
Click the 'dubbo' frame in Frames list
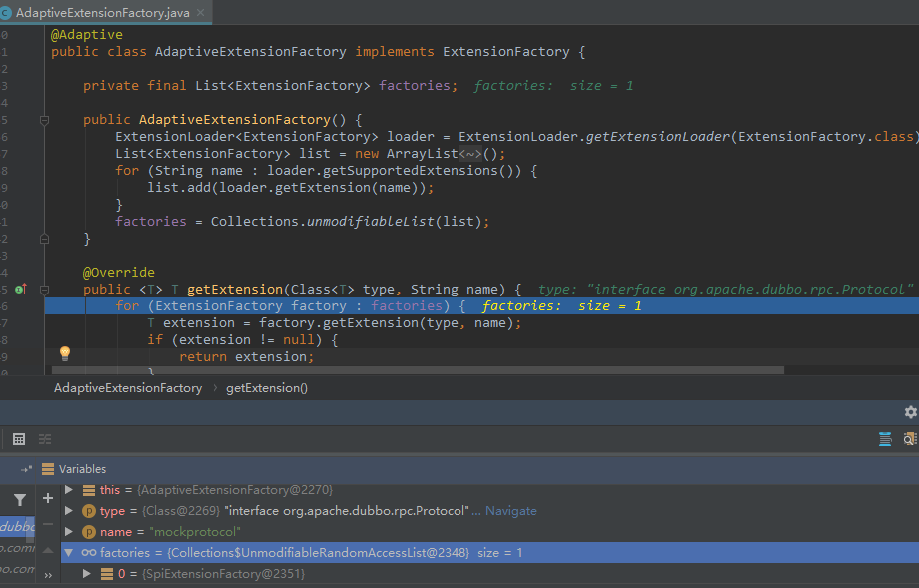(17, 526)
